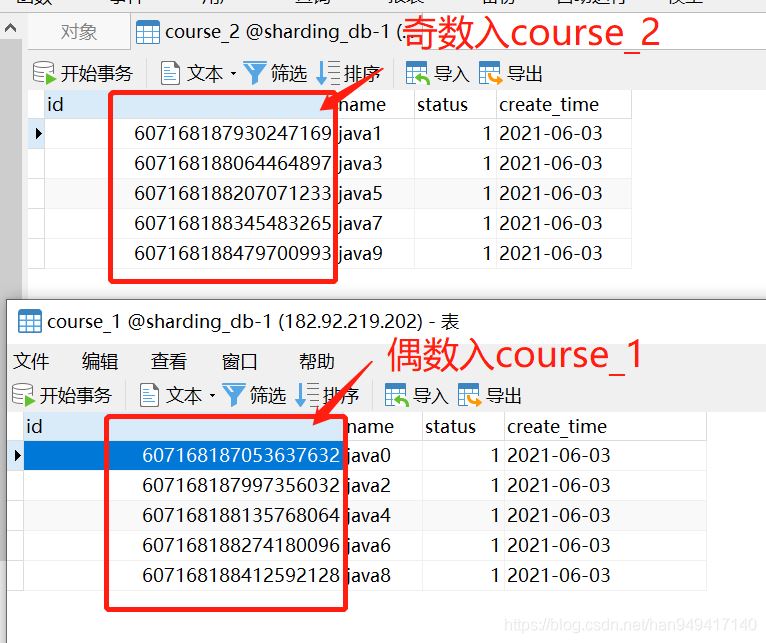
Task: Click the java6 name cell
Action: click(383, 545)
